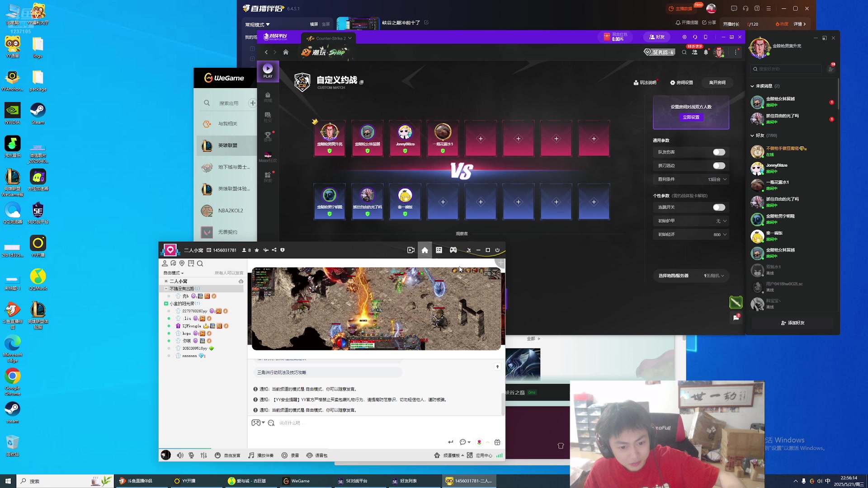Click the YY chat input field
Image resolution: width=868 pixels, height=488 pixels.
click(x=375, y=423)
